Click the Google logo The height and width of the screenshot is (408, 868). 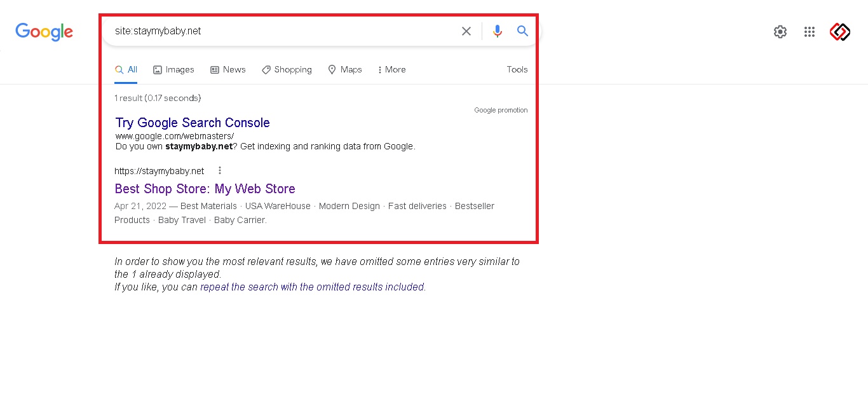click(x=44, y=31)
